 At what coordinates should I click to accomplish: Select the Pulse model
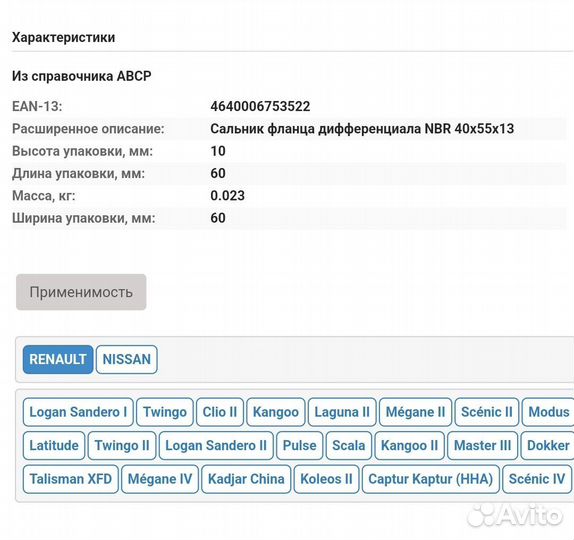point(299,446)
